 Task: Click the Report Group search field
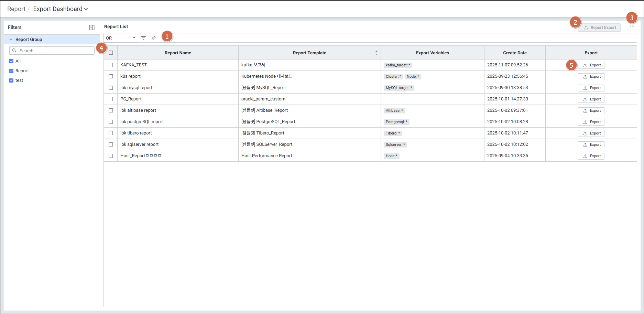pos(55,51)
